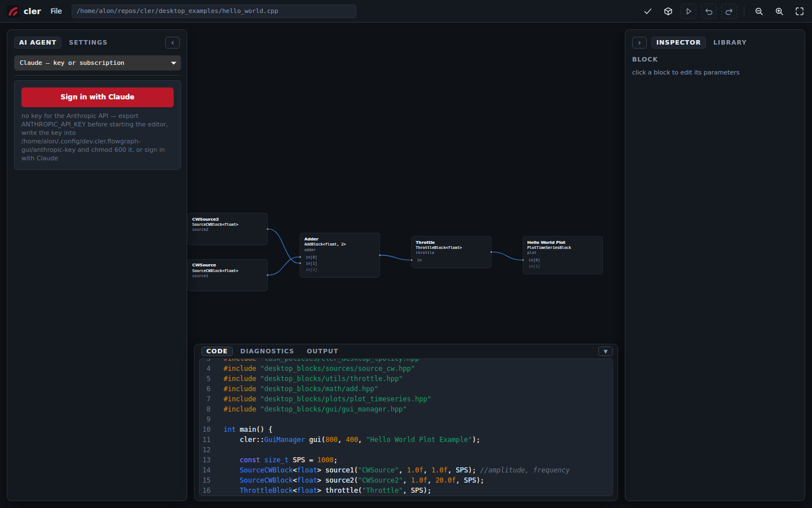The height and width of the screenshot is (508, 812).
Task: Click the plot in[1] input port
Action: tap(533, 266)
